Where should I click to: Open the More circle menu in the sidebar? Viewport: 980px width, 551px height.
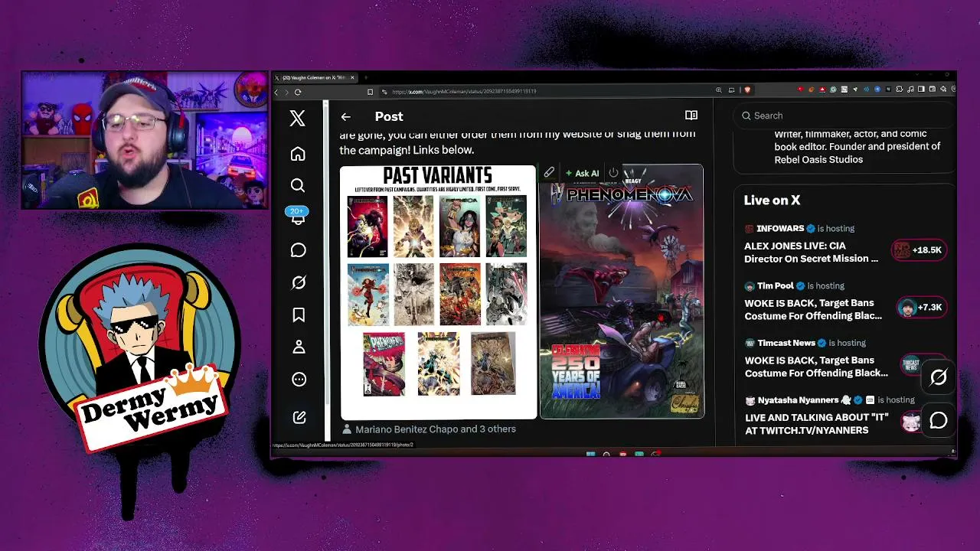pos(299,380)
